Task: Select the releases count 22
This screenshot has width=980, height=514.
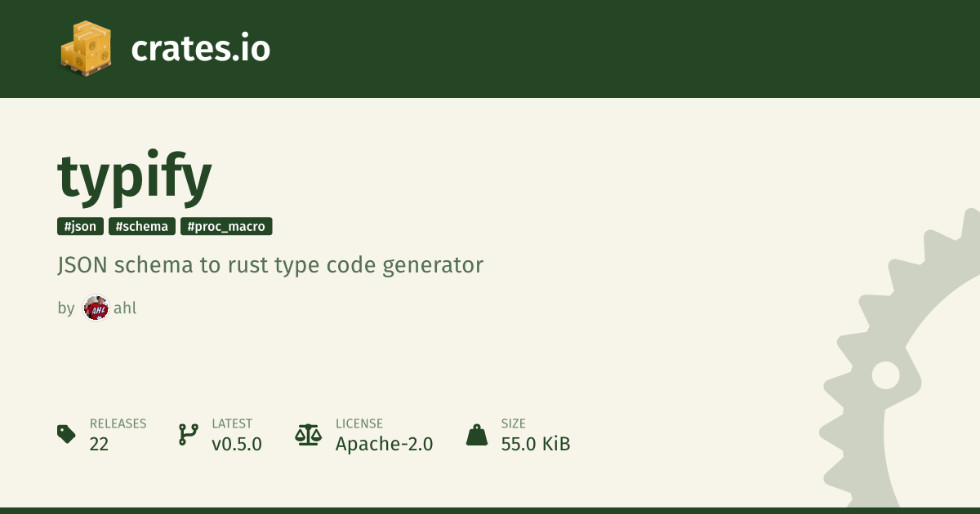Action: [99, 444]
